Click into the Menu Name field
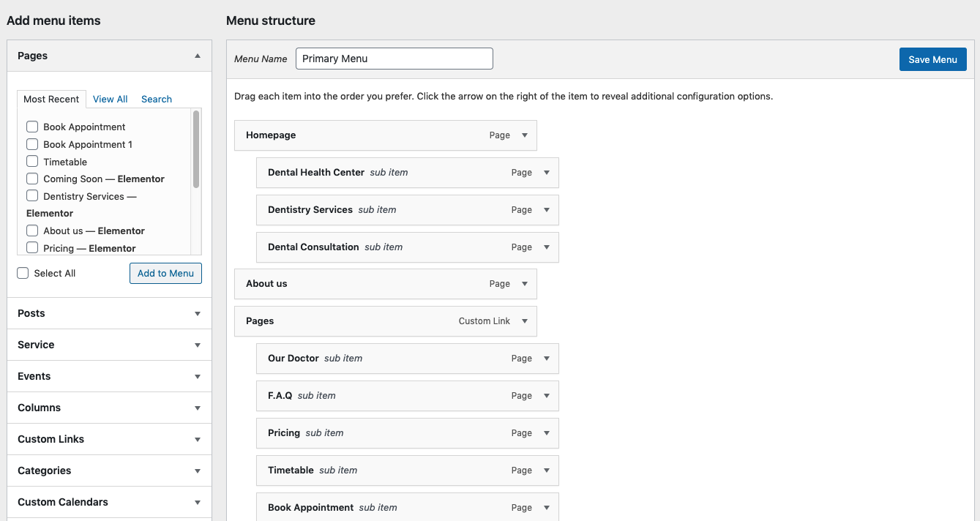The width and height of the screenshot is (980, 521). (394, 59)
